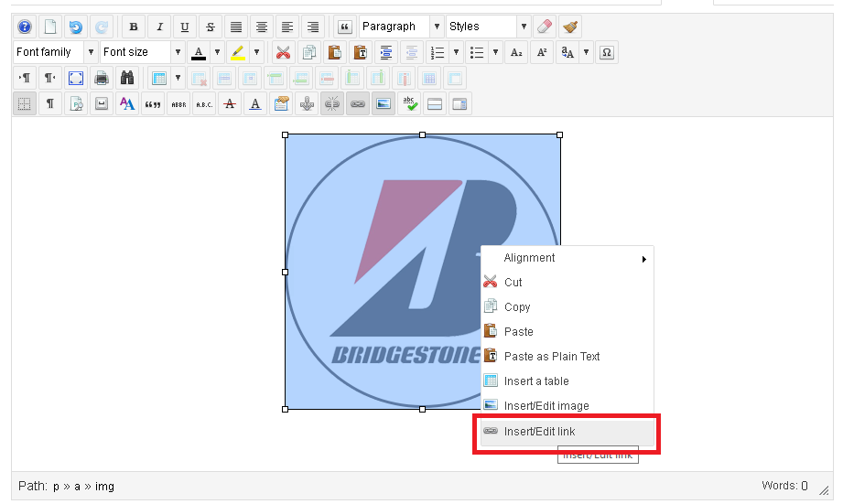Click the Insert Image toolbar icon
Viewport: 843px width, 504px height.
point(384,103)
